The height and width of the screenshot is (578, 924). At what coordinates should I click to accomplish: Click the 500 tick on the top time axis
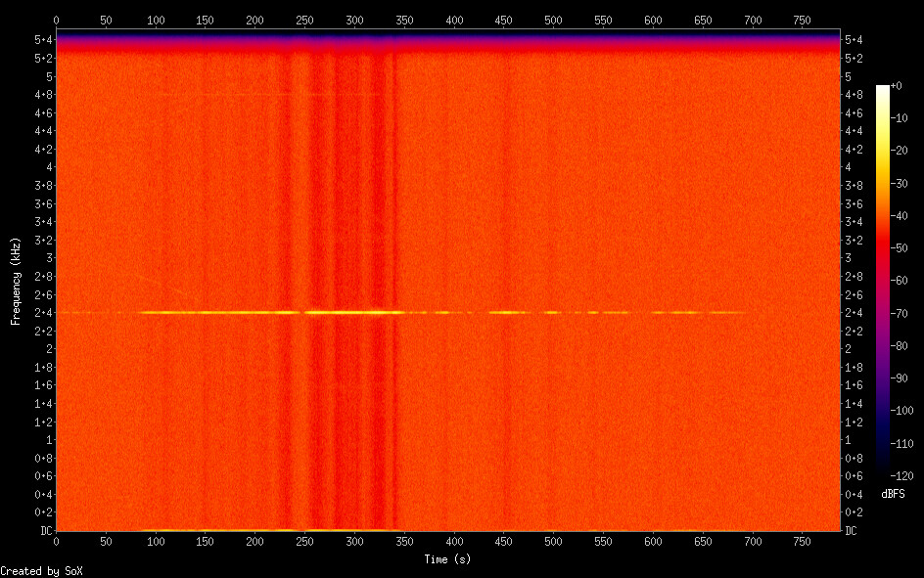553,21
